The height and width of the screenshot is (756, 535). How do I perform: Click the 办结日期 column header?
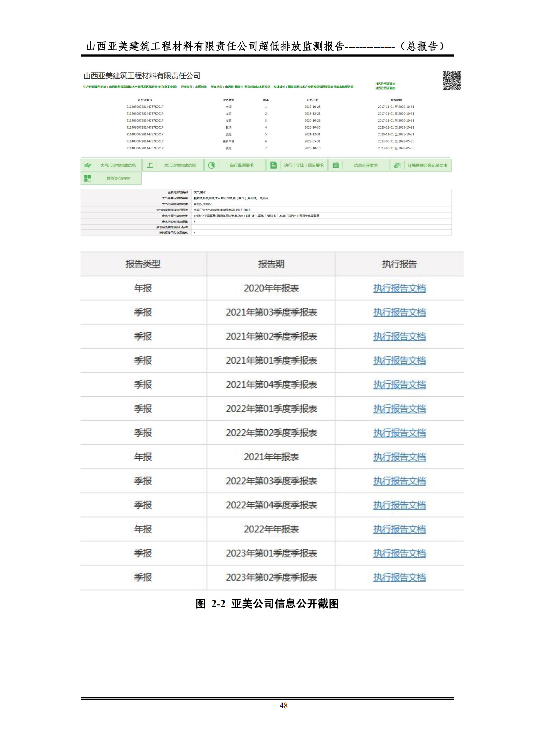[x=312, y=100]
